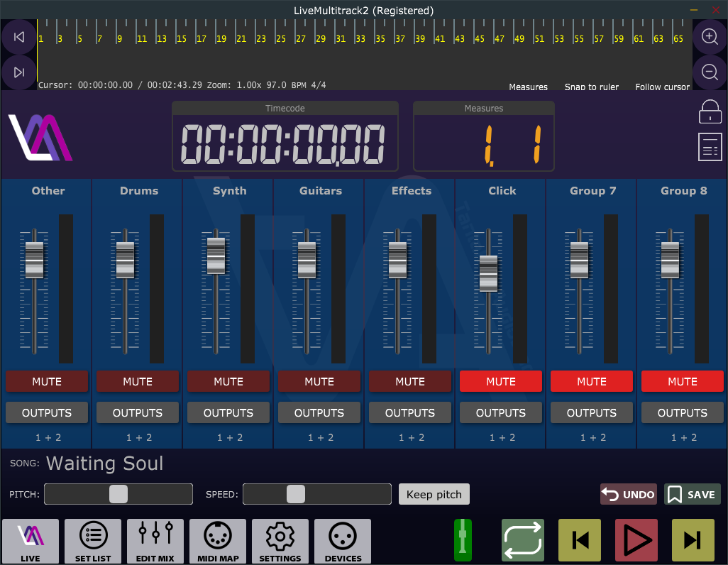Open the Settings tab

click(280, 541)
